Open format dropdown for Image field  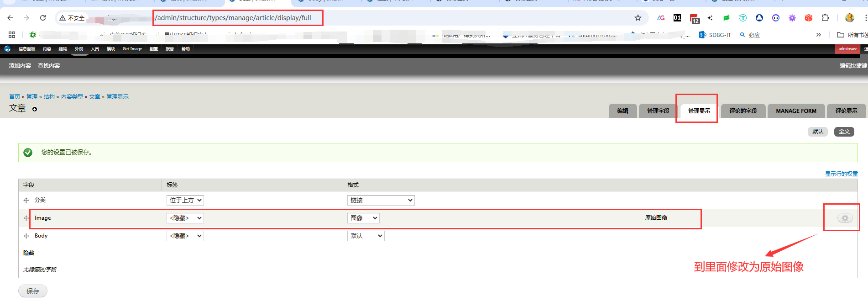tap(363, 218)
